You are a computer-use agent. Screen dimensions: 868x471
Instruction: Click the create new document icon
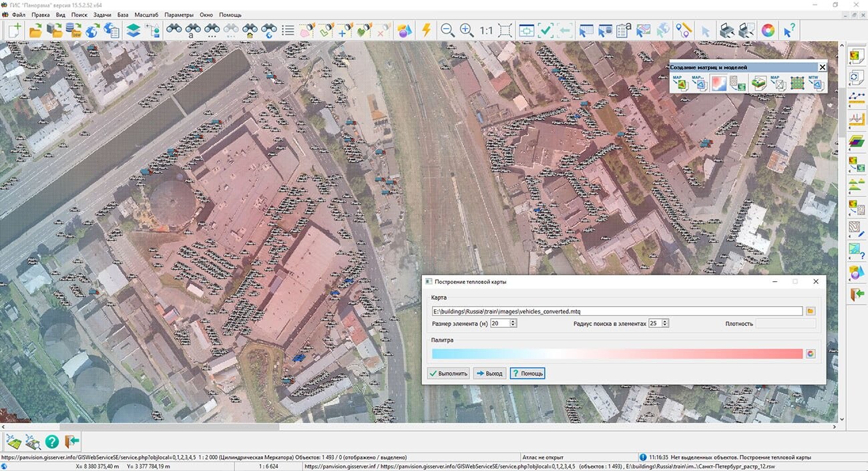(15, 30)
